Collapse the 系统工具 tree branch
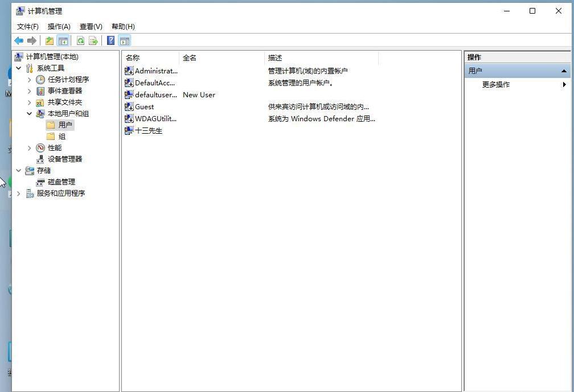This screenshot has height=392, width=574. pyautogui.click(x=19, y=68)
